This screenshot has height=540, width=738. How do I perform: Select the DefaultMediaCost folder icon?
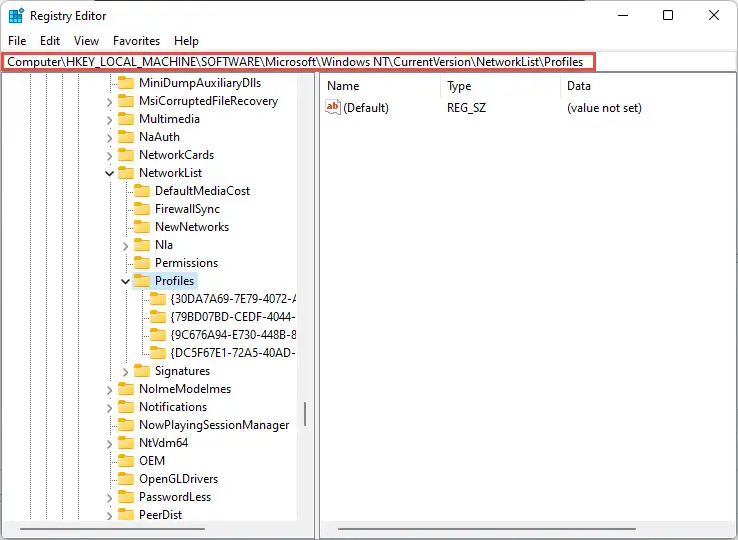142,191
